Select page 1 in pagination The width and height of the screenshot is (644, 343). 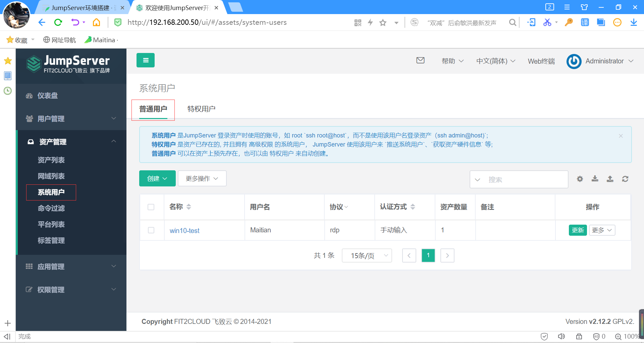(x=428, y=255)
